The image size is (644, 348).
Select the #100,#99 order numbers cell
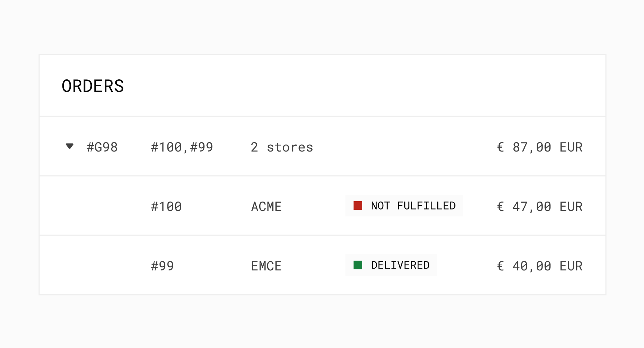point(182,147)
